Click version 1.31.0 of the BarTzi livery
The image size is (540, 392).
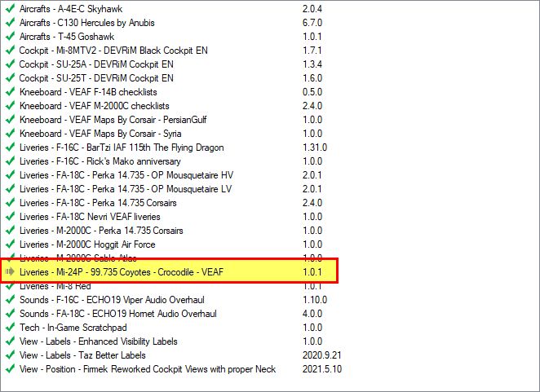tap(315, 148)
